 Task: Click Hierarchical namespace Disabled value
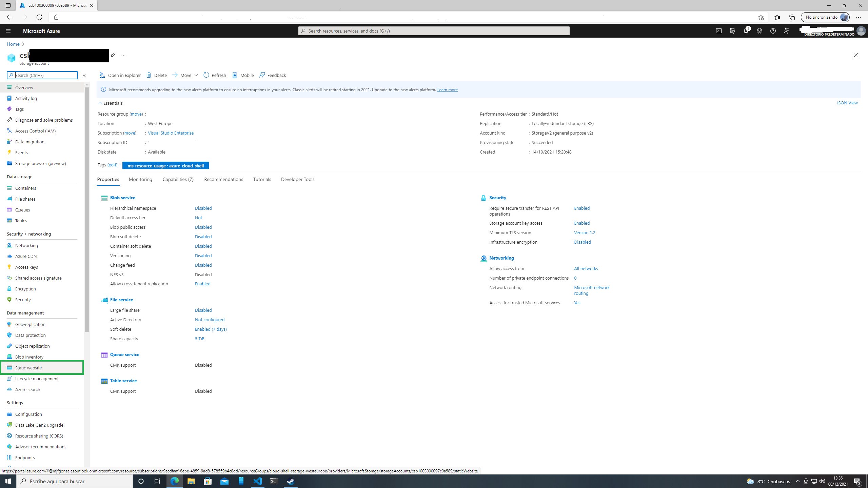pyautogui.click(x=203, y=208)
